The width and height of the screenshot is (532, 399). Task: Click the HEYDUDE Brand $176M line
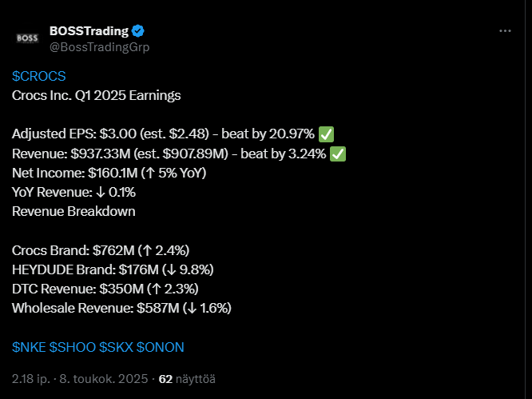pyautogui.click(x=113, y=269)
